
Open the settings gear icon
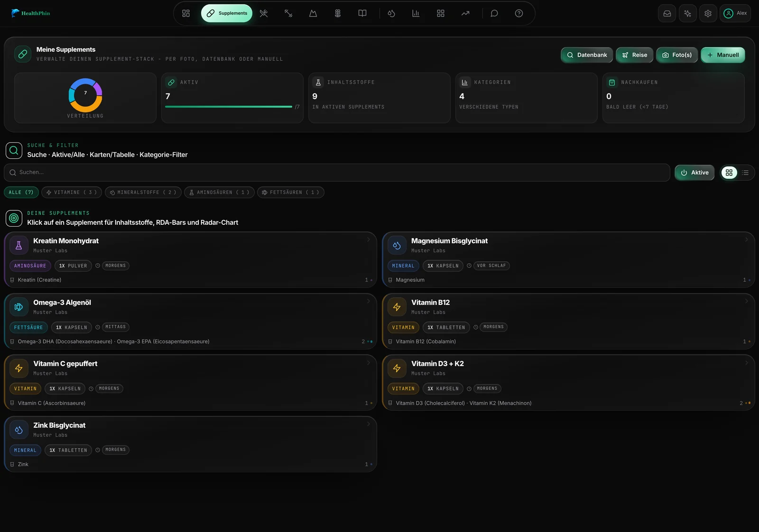708,13
